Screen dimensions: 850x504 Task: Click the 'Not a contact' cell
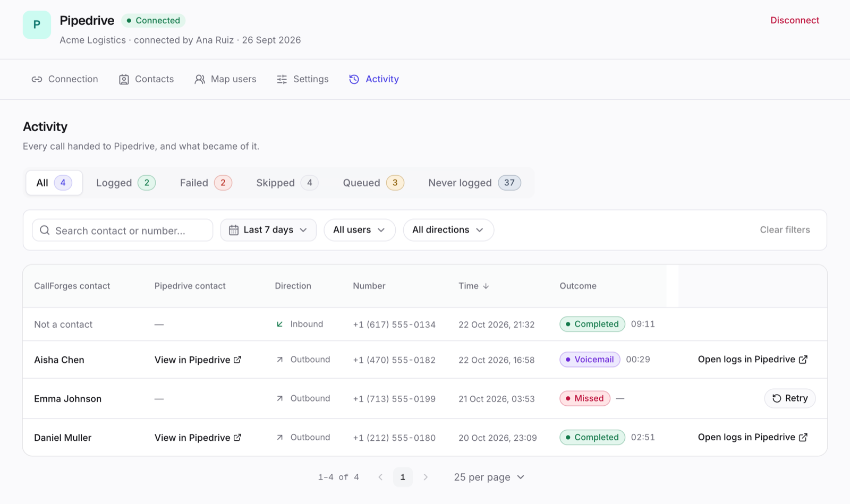63,324
